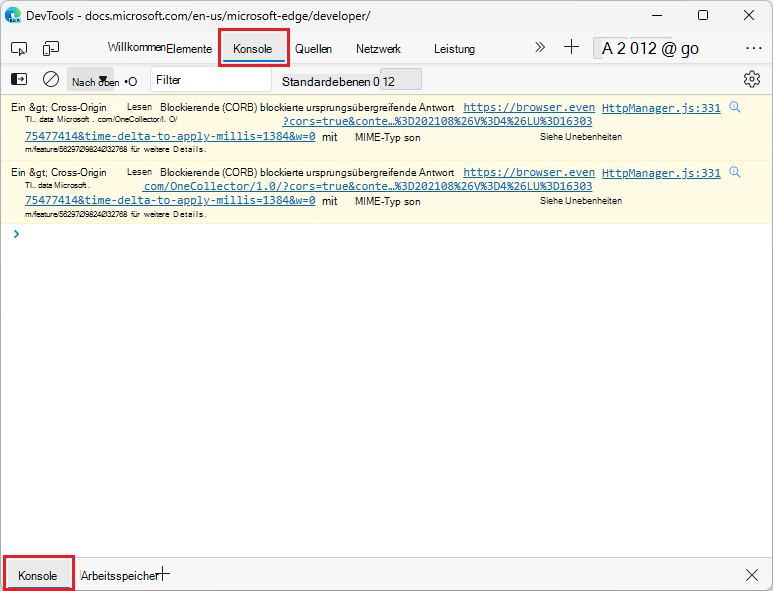The image size is (773, 591).
Task: Open second https://browser.even URL link
Action: click(528, 172)
